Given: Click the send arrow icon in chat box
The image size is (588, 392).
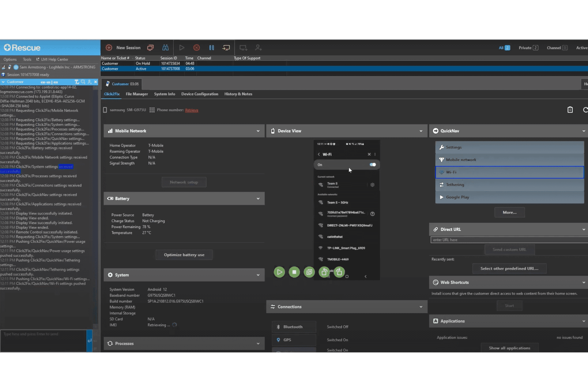Looking at the screenshot, I should [89, 341].
